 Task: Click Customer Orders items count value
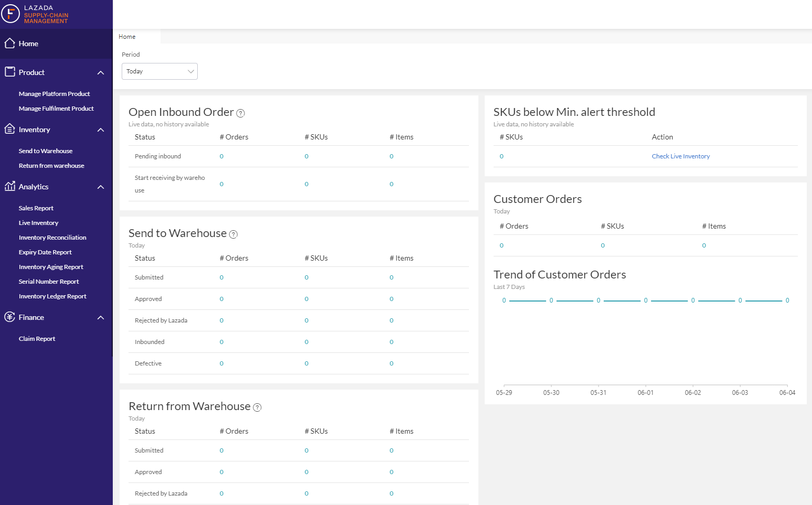pos(704,245)
